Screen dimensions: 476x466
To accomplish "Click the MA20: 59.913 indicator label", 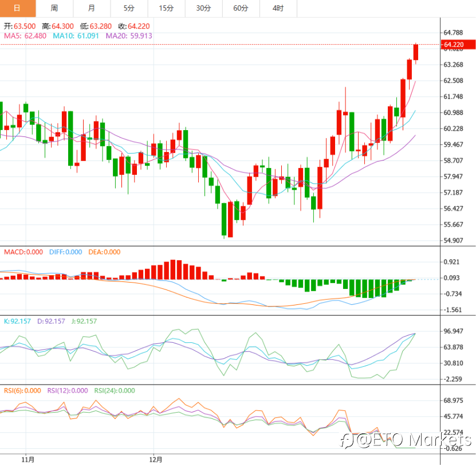I will click(x=129, y=36).
